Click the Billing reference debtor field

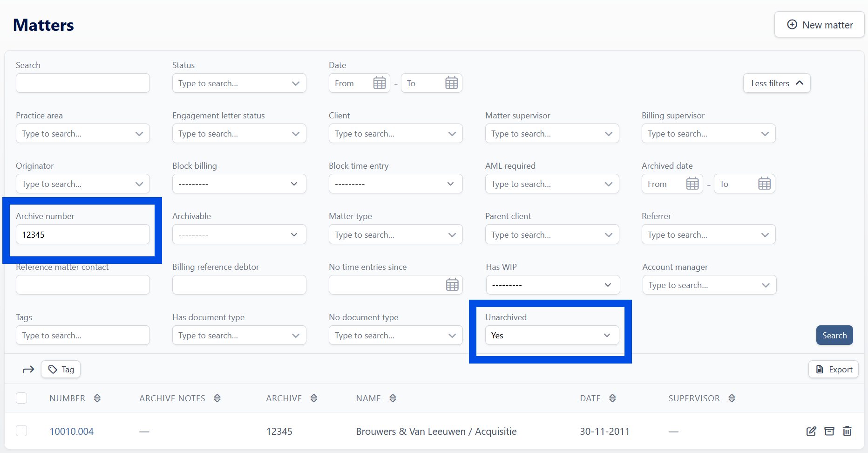click(239, 285)
